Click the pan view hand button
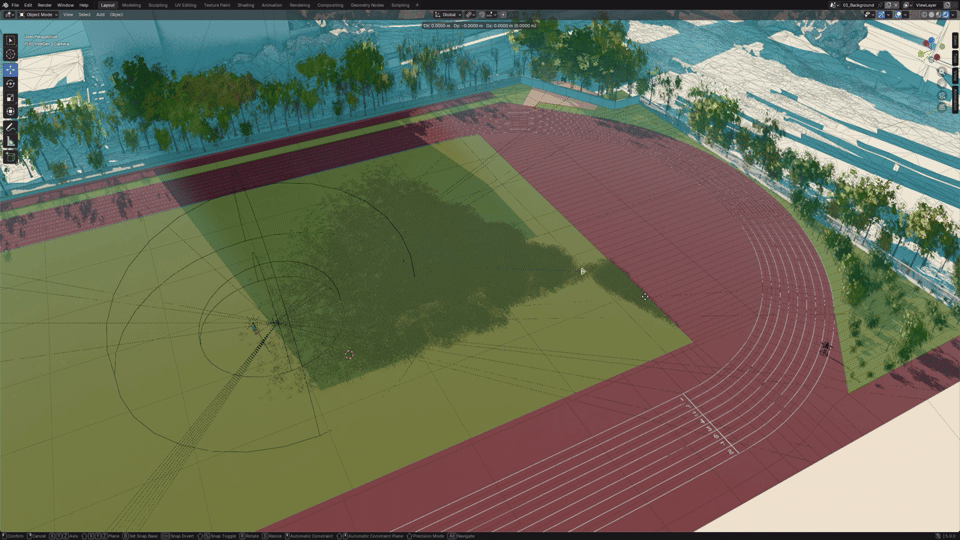The height and width of the screenshot is (540, 960). (942, 84)
